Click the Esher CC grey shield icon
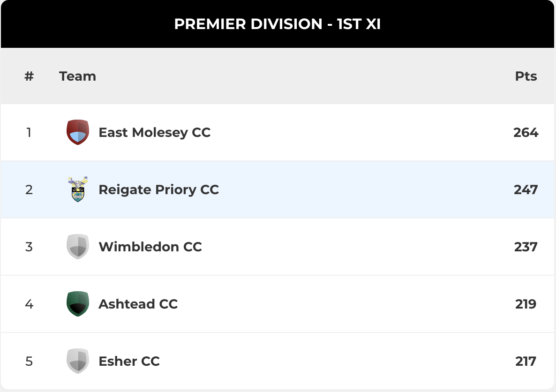 [x=78, y=361]
